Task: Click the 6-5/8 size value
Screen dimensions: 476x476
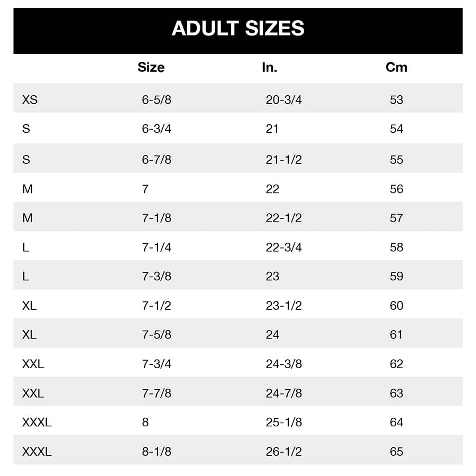Action: tap(157, 99)
